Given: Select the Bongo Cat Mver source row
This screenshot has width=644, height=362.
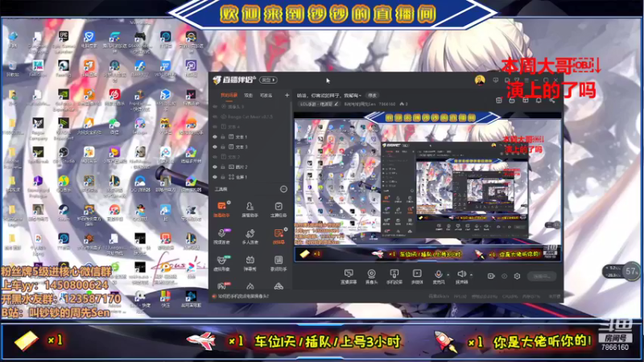Looking at the screenshot, I should tap(251, 117).
